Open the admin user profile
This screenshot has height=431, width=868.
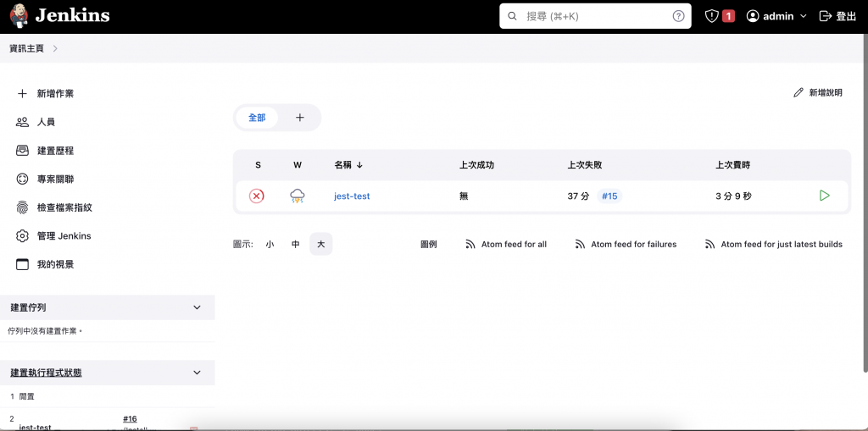click(776, 16)
